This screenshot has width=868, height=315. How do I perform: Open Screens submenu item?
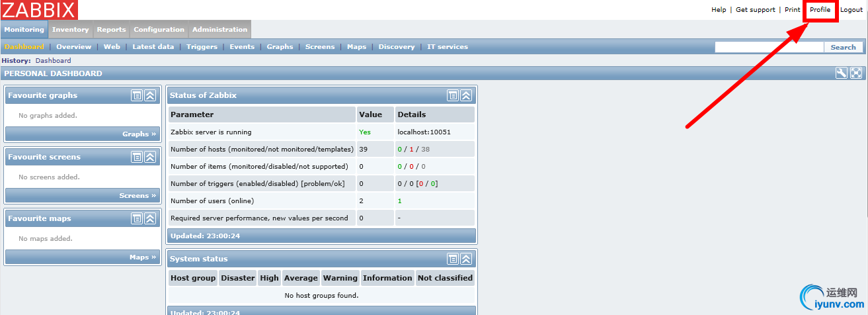coord(320,47)
